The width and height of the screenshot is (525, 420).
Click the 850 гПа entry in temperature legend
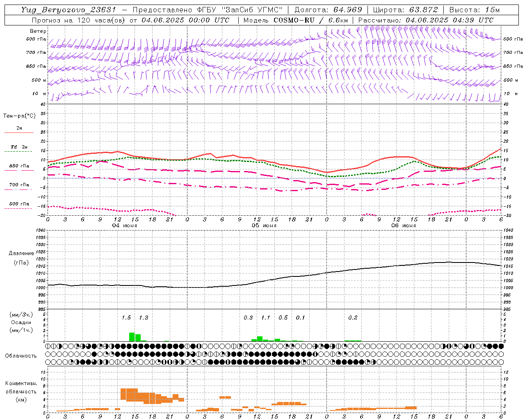point(19,166)
